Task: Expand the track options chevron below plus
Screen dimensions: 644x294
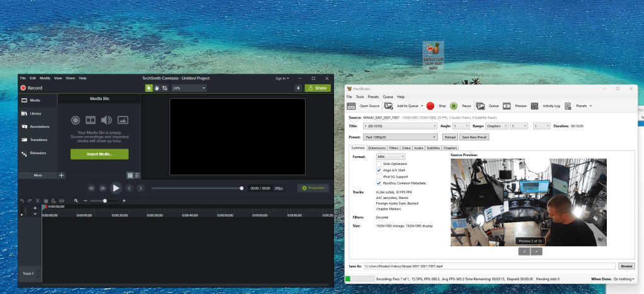Action: [35, 214]
